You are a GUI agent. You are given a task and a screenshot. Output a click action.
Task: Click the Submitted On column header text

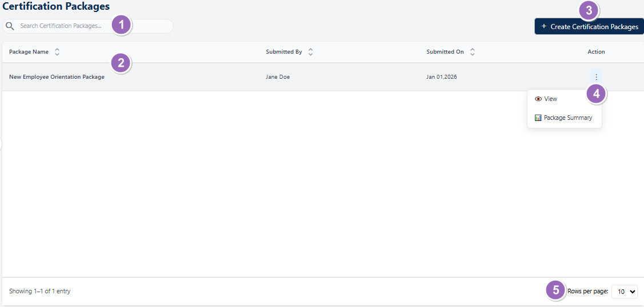[445, 52]
